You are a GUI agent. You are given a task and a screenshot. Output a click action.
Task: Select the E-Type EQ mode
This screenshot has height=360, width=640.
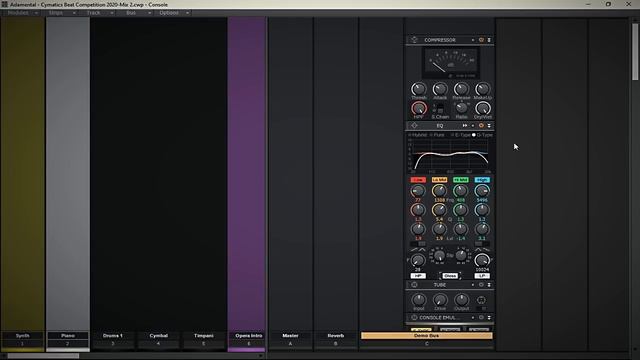coord(461,135)
